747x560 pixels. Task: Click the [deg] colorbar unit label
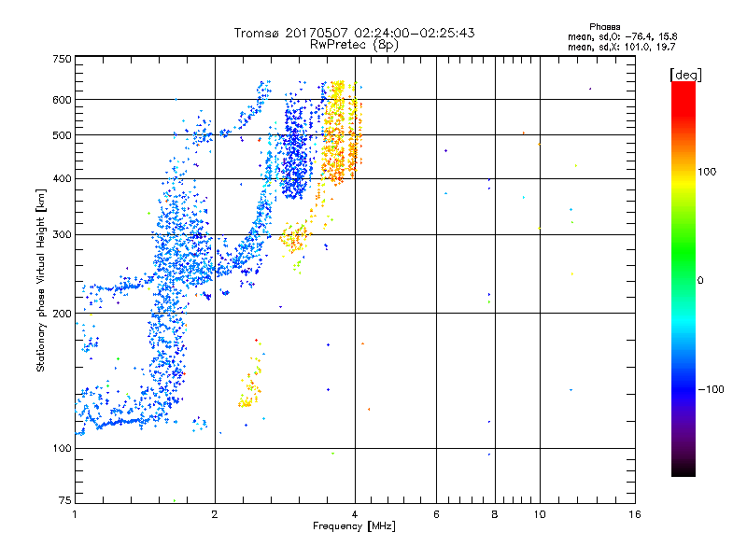[685, 75]
